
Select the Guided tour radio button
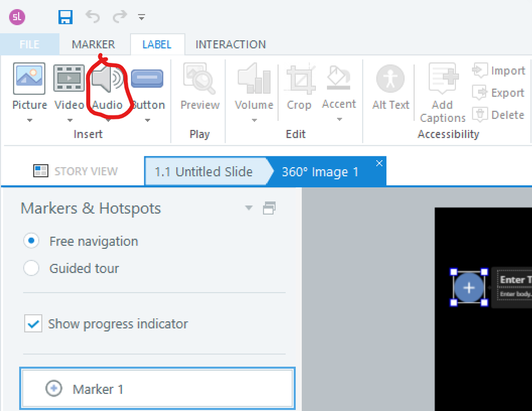pos(31,268)
